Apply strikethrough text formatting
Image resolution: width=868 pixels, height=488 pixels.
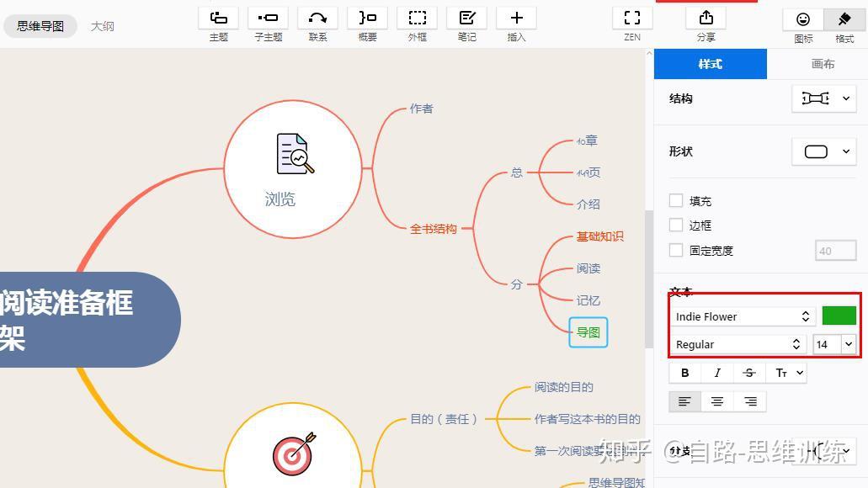749,373
